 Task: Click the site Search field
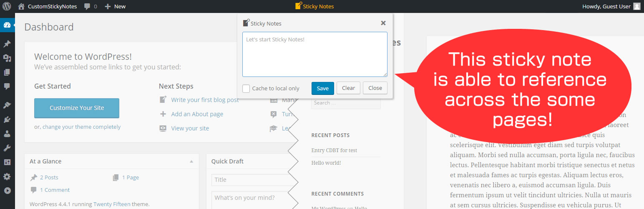coord(346,103)
